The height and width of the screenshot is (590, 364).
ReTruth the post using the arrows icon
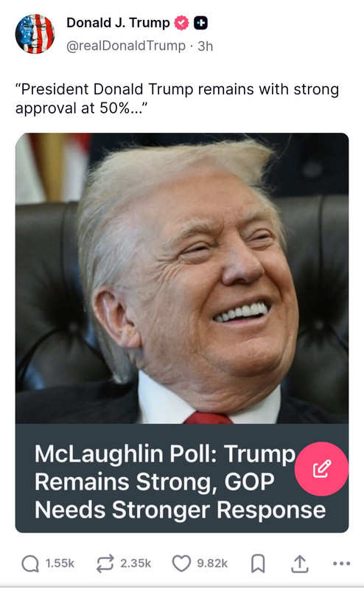(x=105, y=563)
